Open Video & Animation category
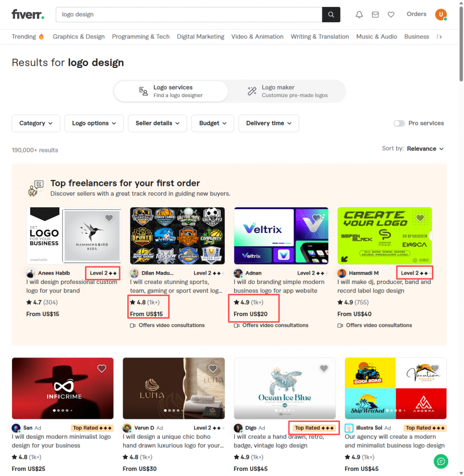The image size is (464, 476). coord(257,37)
